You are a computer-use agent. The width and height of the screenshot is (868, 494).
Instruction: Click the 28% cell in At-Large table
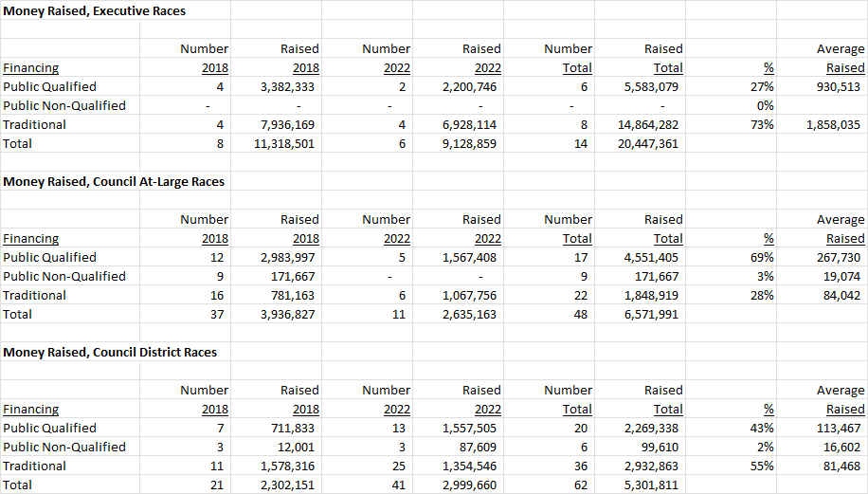(x=762, y=295)
